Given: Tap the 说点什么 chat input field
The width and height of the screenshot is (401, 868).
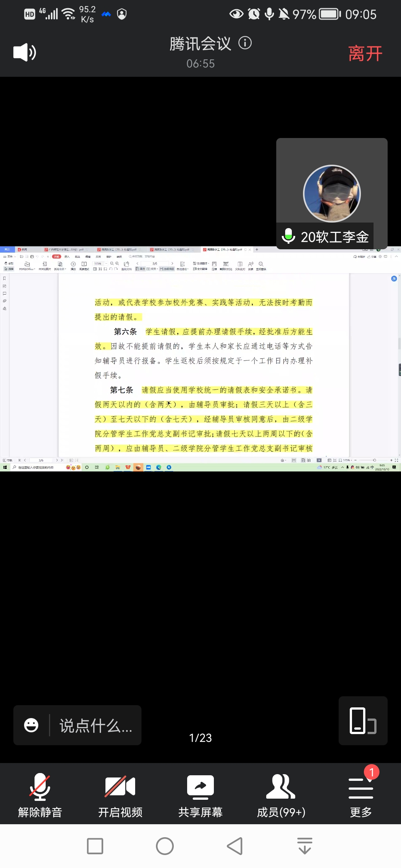Looking at the screenshot, I should coord(96,725).
